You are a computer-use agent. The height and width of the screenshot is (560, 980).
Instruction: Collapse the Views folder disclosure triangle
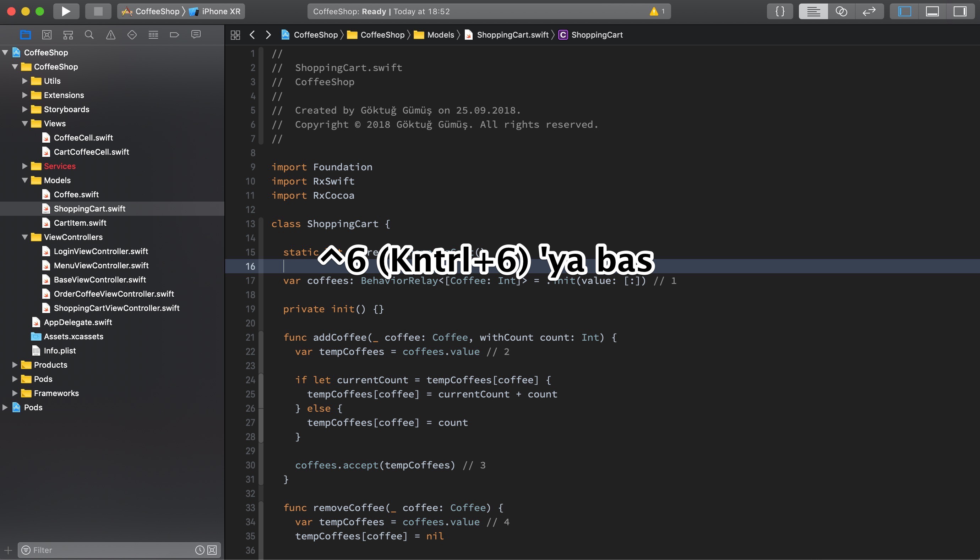tap(26, 123)
